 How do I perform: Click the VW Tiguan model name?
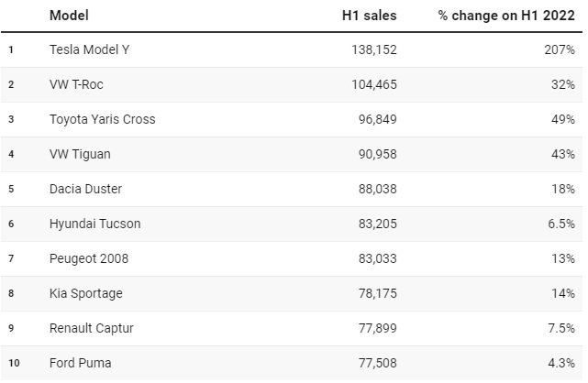pos(80,155)
